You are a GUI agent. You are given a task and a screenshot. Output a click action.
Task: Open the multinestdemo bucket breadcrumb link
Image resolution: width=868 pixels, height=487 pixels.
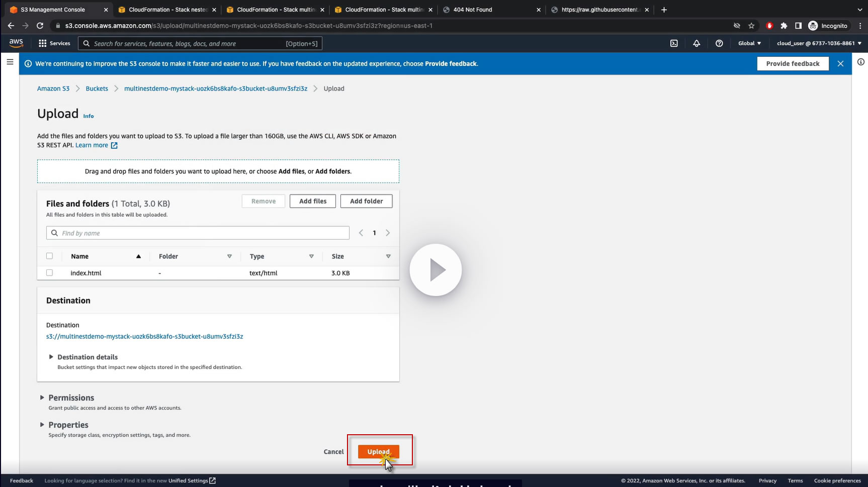[216, 88]
